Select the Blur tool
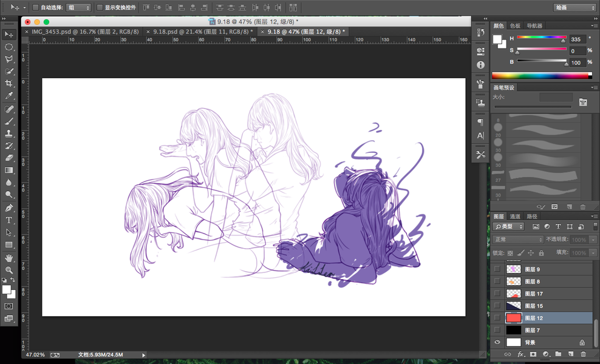 click(9, 183)
